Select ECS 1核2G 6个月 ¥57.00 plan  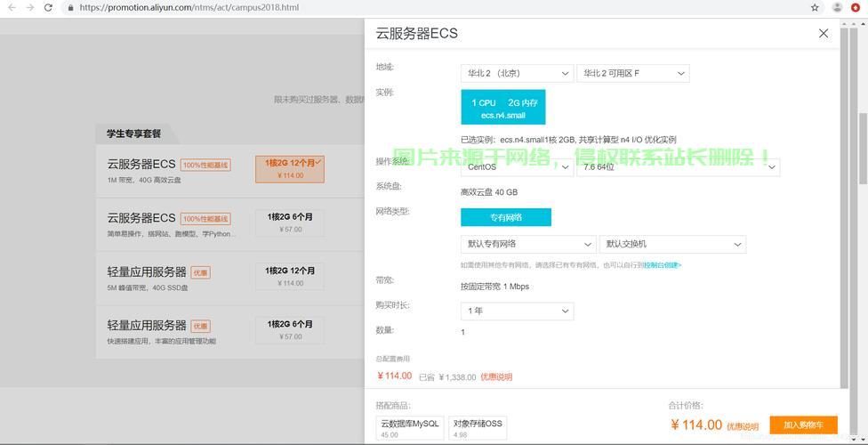(x=290, y=222)
